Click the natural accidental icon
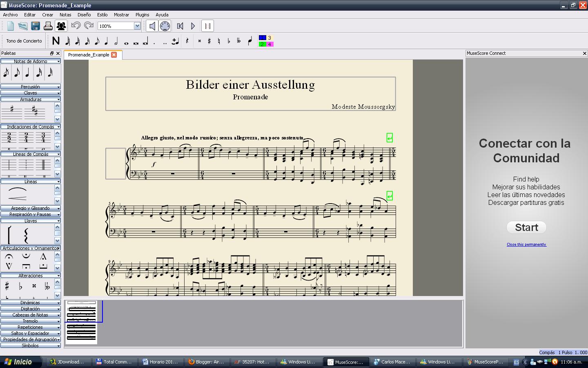Image resolution: width=588 pixels, height=368 pixels. click(219, 41)
